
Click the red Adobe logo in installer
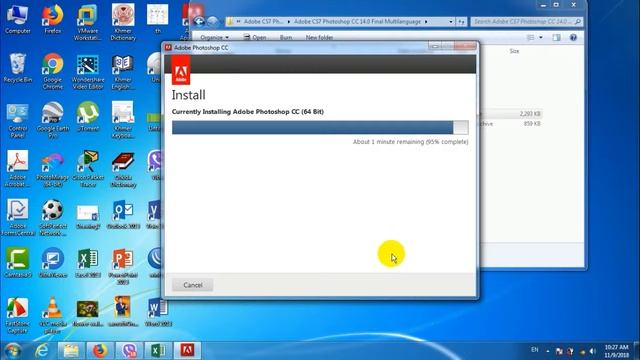181,71
